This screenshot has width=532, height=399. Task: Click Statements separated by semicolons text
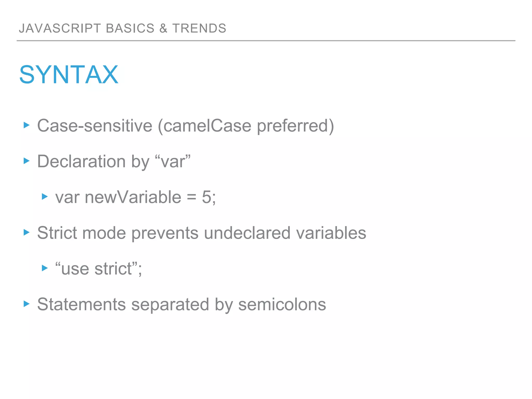[181, 304]
